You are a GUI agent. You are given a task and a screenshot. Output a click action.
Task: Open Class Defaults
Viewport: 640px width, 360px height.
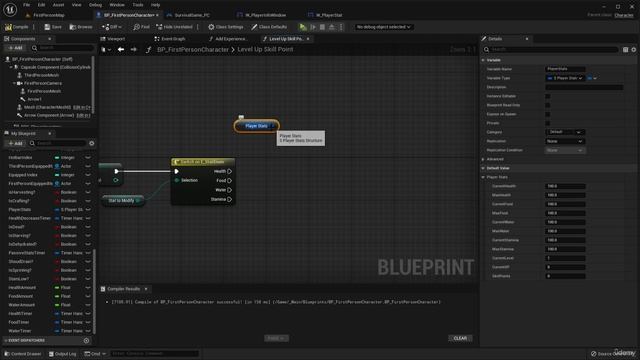click(x=269, y=27)
